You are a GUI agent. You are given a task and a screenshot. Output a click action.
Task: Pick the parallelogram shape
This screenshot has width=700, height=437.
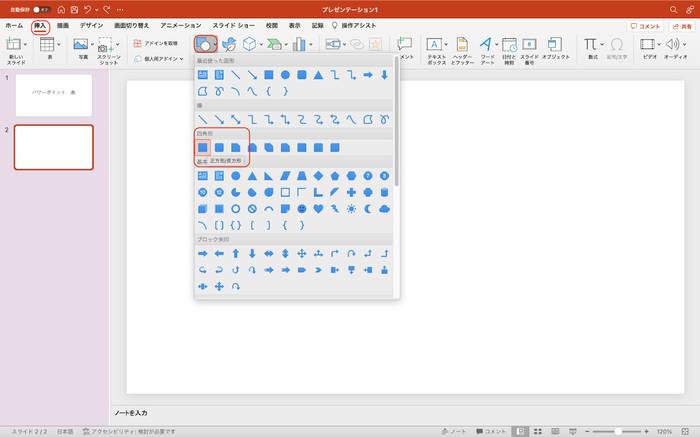[x=285, y=176]
